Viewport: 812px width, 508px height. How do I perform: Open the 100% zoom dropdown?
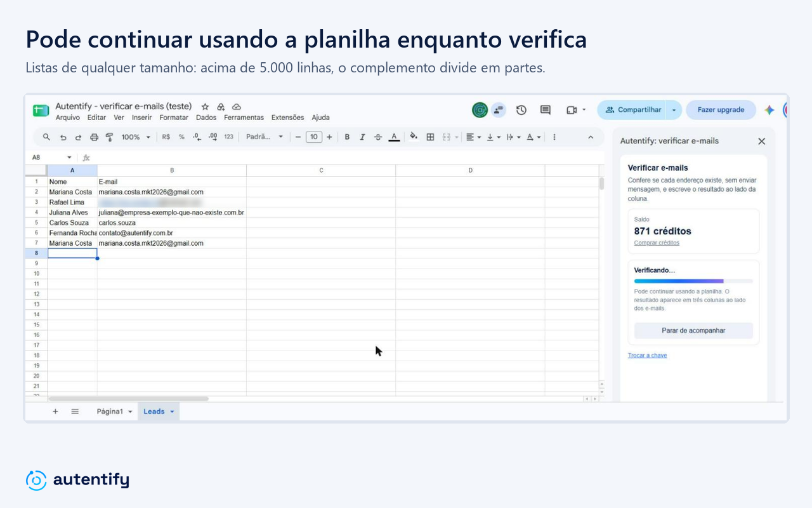tap(136, 137)
